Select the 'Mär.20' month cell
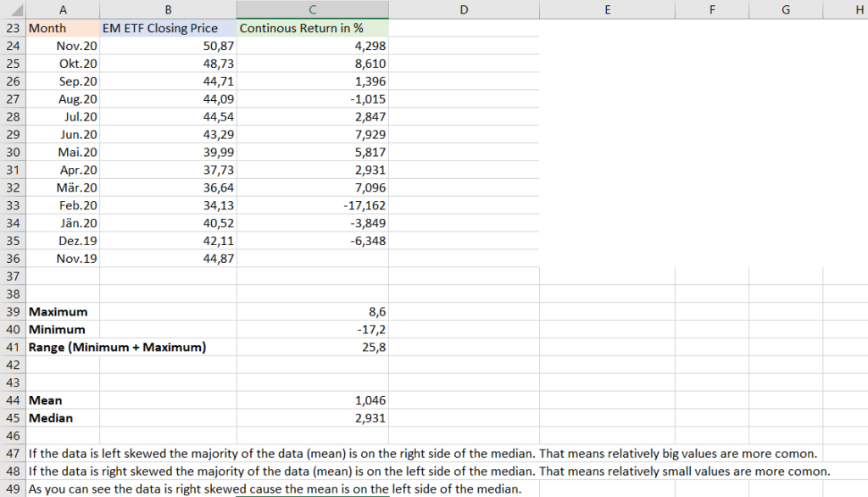Image resolution: width=868 pixels, height=497 pixels. pos(63,187)
